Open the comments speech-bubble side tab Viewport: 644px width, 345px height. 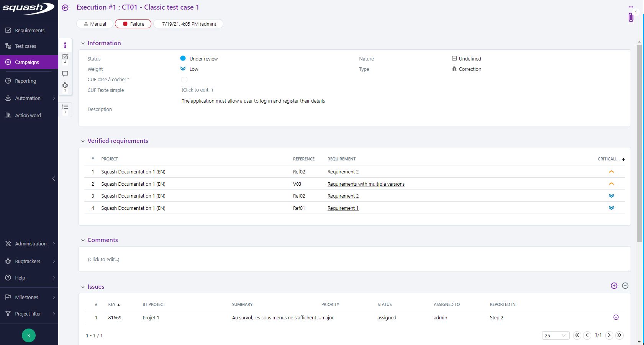click(65, 74)
